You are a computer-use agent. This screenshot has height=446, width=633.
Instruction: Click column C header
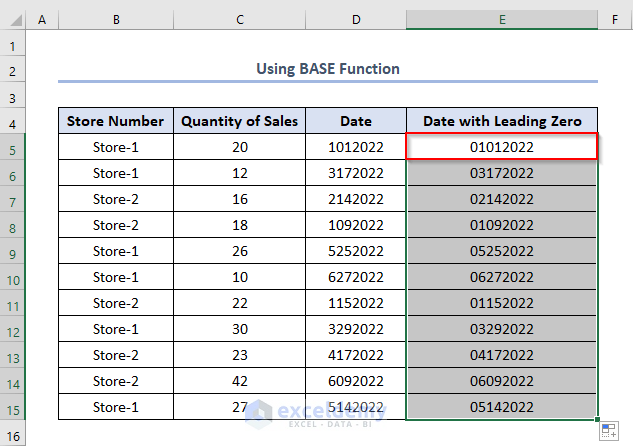(239, 19)
